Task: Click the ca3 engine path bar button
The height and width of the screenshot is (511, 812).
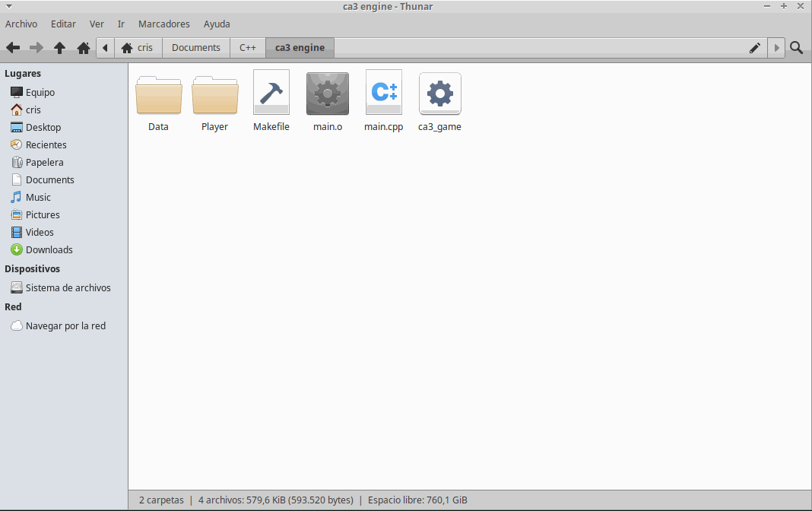Action: click(300, 48)
